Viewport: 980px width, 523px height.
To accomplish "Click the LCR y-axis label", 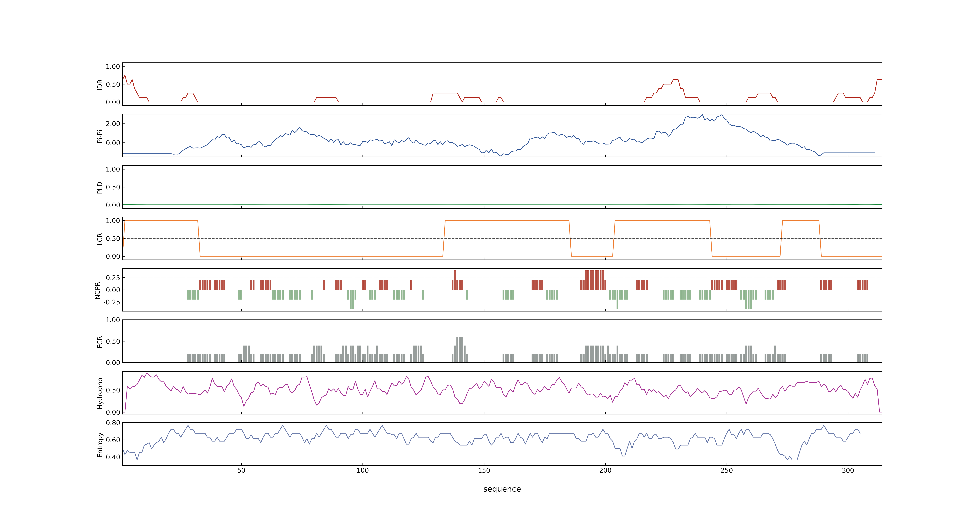I will [x=100, y=239].
